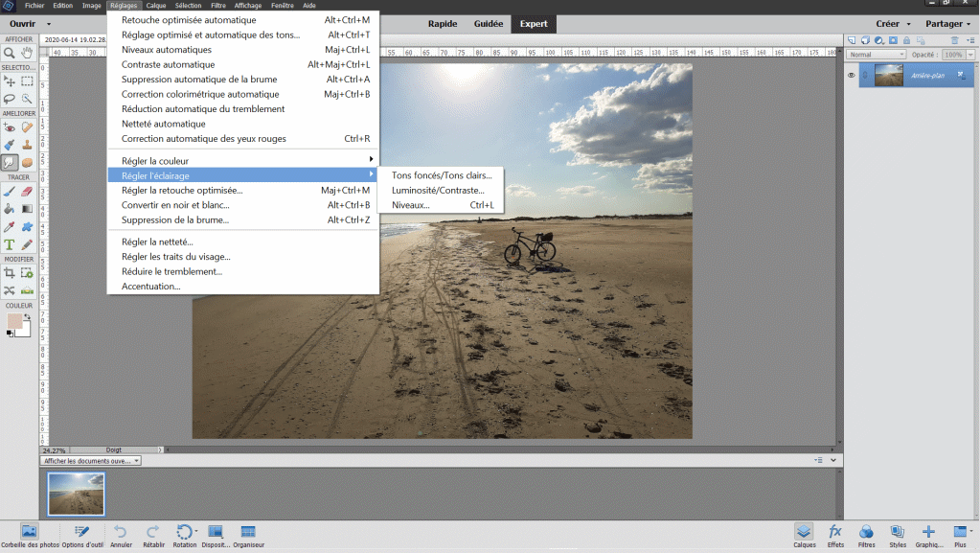Select the Hand tool
The height and width of the screenshot is (553, 980).
[x=27, y=53]
